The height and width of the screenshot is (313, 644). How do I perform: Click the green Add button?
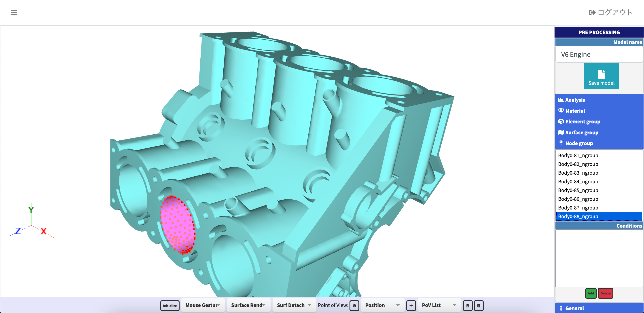tap(591, 293)
